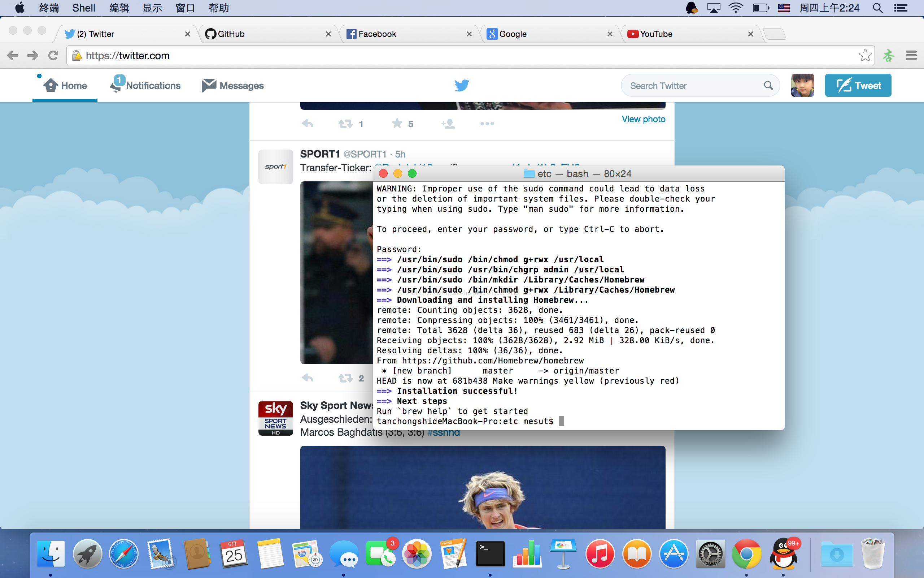Open QQ from the dock
Screen dimensions: 924x578
[784, 553]
